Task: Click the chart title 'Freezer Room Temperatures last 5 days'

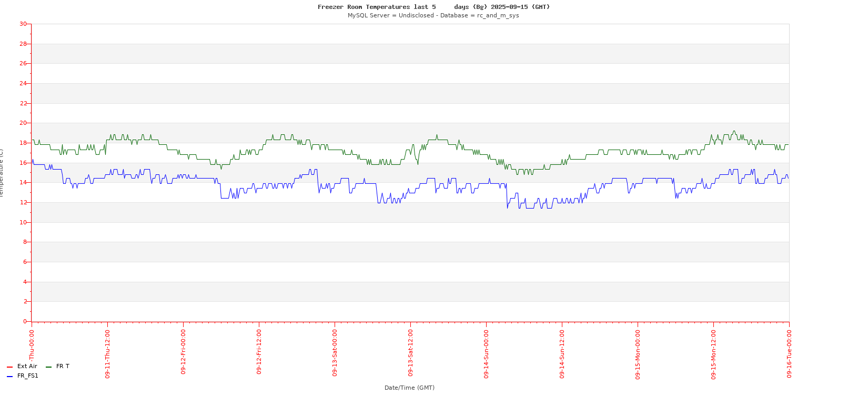Action: [x=393, y=7]
